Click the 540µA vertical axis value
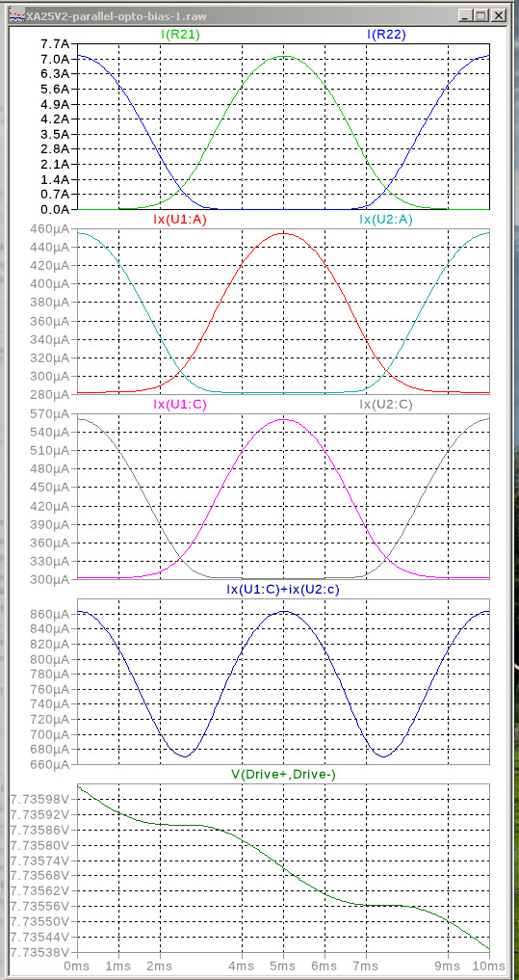The height and width of the screenshot is (980, 519). 50,432
